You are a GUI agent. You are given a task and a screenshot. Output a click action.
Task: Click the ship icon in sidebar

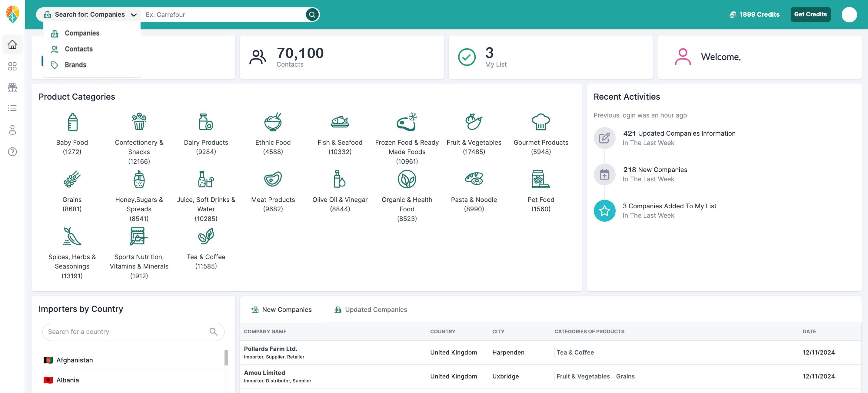tap(12, 87)
